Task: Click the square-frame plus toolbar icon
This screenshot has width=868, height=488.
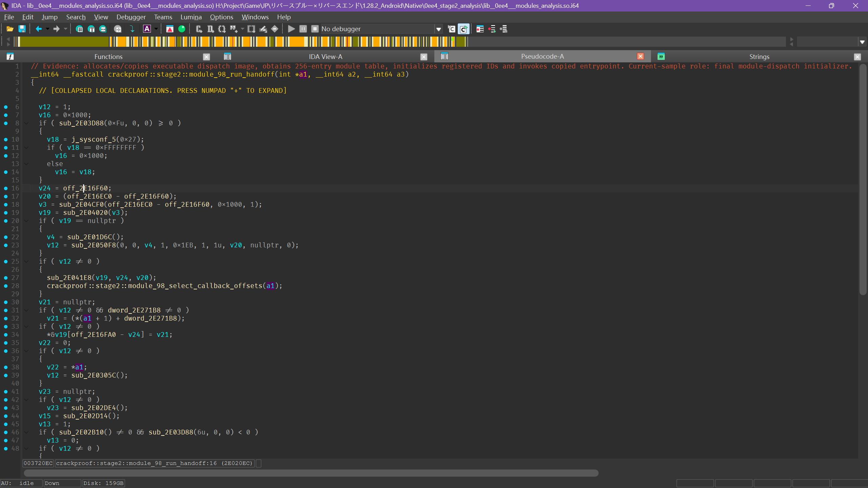Action: coord(251,29)
